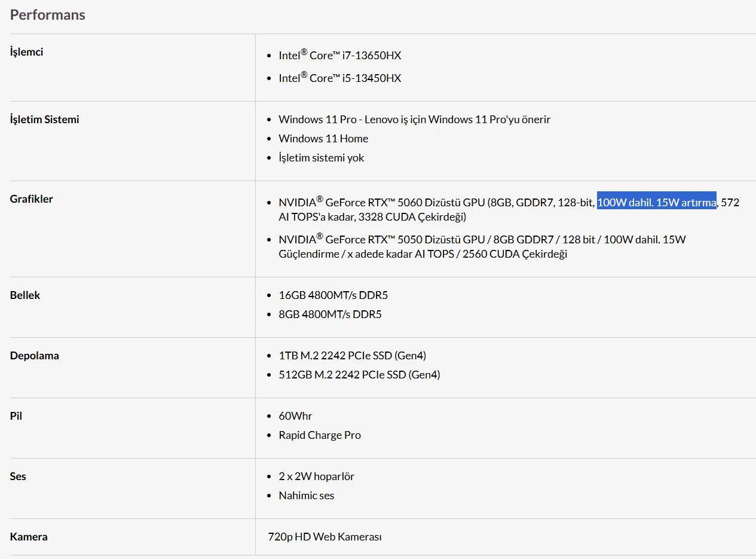
Task: Click the İşletim Sistemi row label
Action: tap(45, 120)
